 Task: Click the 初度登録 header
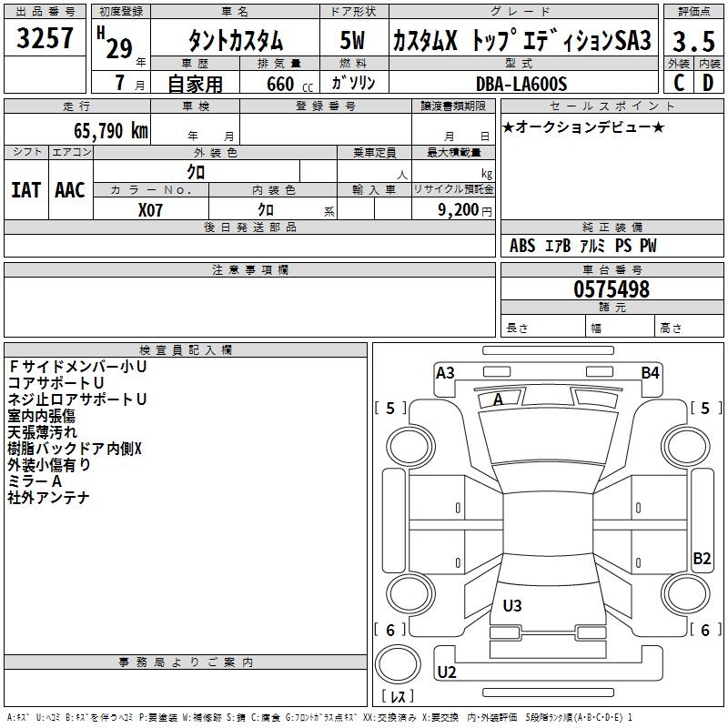[121, 12]
